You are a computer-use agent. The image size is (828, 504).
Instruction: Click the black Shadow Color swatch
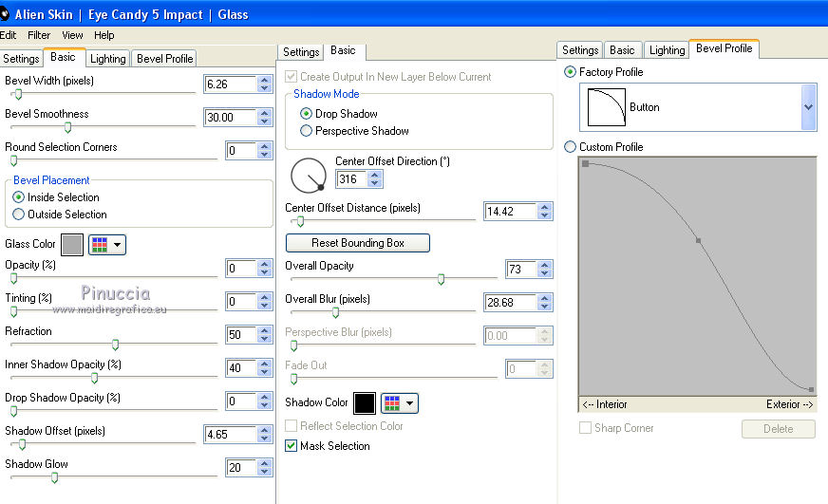click(365, 403)
